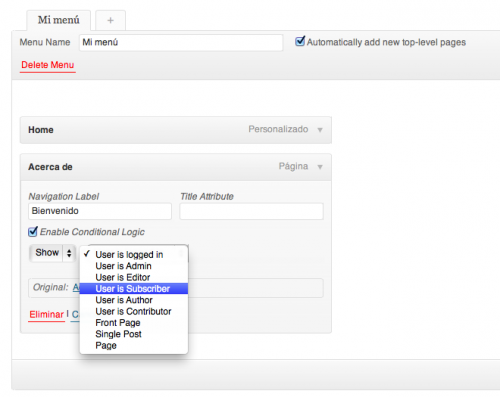The image size is (500, 397).
Task: Choose User is Contributor condition
Action: [134, 311]
